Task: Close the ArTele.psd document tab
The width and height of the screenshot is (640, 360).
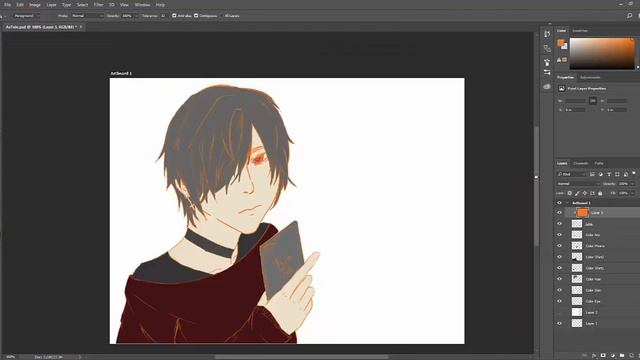Action: point(81,27)
